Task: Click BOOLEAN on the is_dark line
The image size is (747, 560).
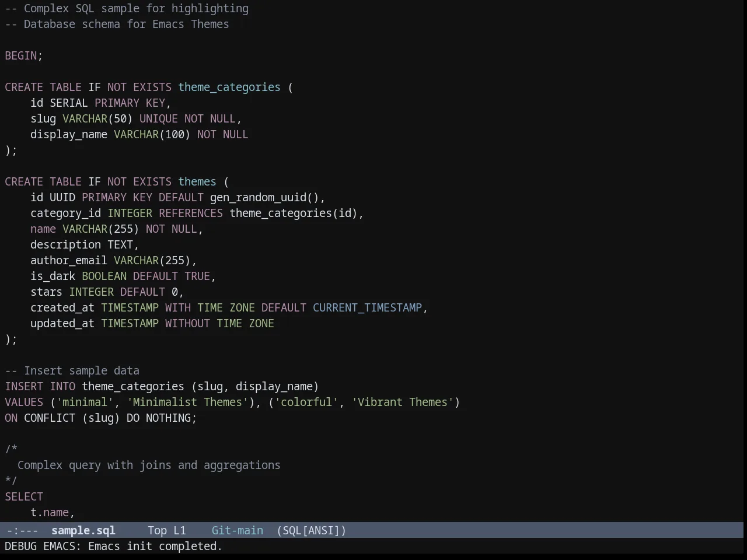Action: (104, 276)
